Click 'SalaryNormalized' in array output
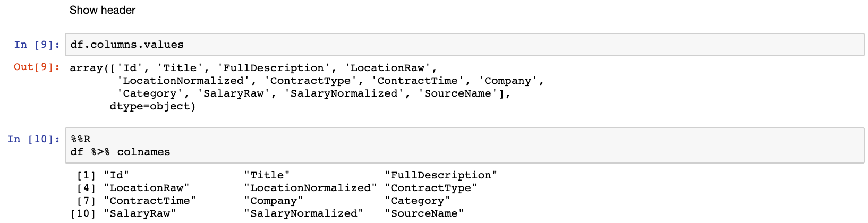This screenshot has height=223, width=868. click(344, 93)
